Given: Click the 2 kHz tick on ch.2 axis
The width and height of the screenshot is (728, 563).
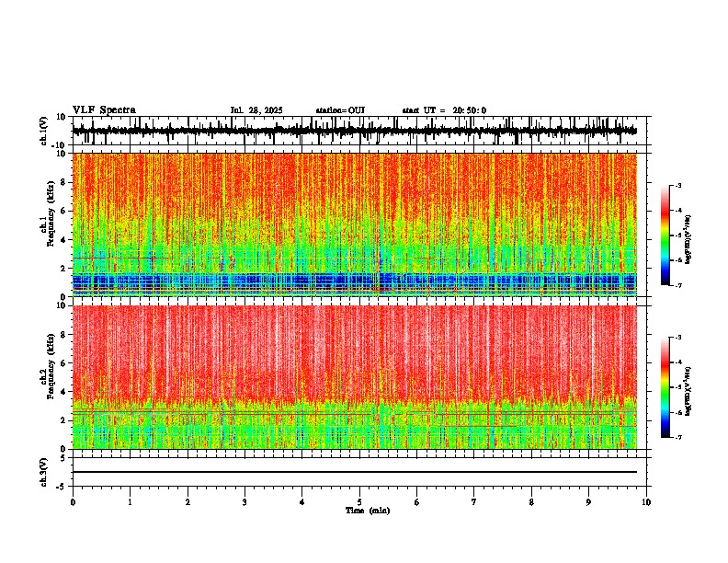Looking at the screenshot, I should (x=64, y=420).
